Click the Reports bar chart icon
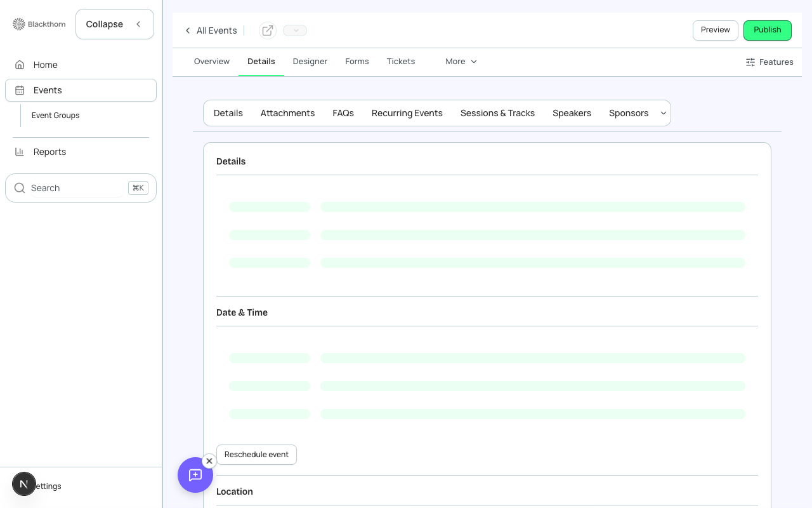The width and height of the screenshot is (812, 508). (20, 152)
